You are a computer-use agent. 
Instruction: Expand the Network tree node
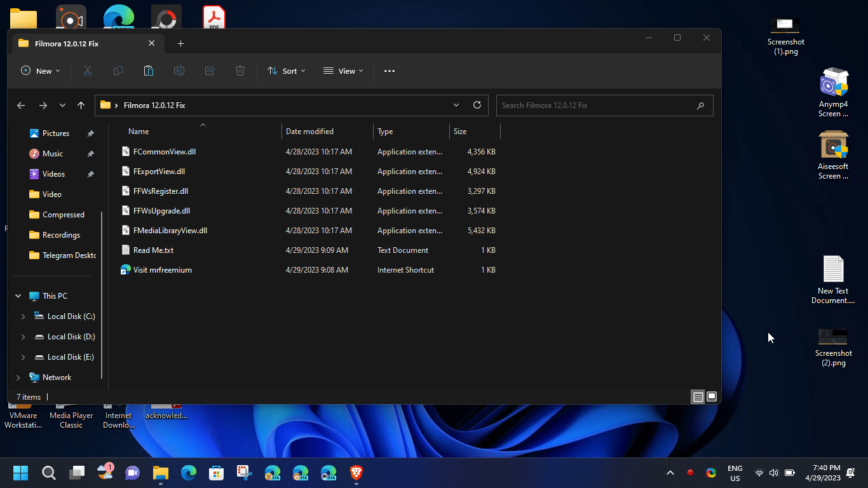tap(18, 377)
